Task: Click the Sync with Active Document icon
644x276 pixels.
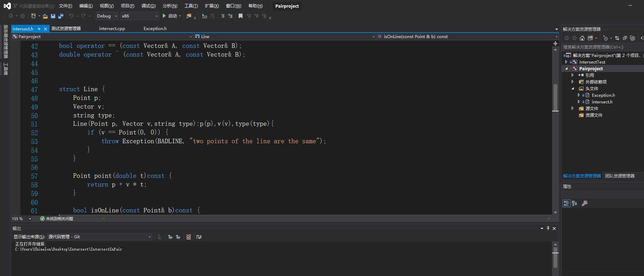Action: coord(617,38)
